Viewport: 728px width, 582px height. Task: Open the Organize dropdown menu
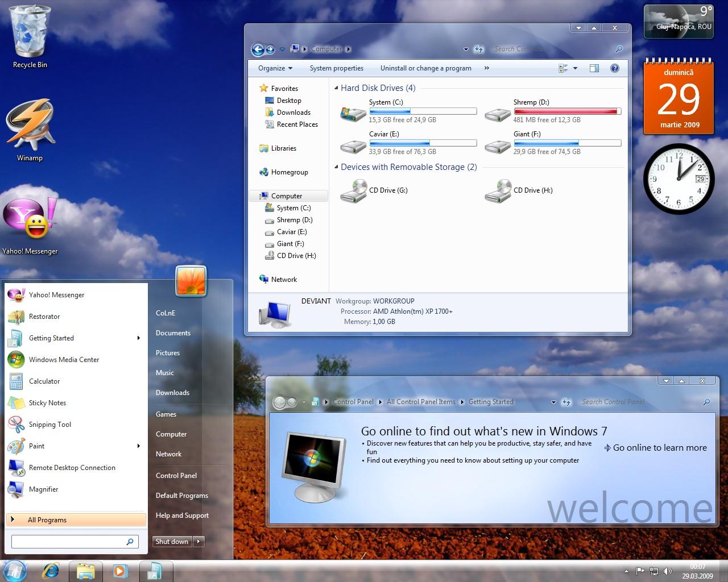coord(275,68)
